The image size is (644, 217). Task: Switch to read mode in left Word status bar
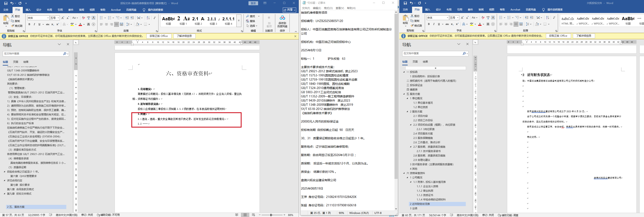click(237, 215)
